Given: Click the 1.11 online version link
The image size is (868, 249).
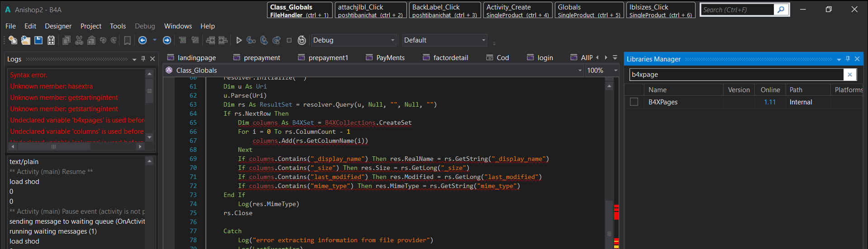Looking at the screenshot, I should 770,102.
